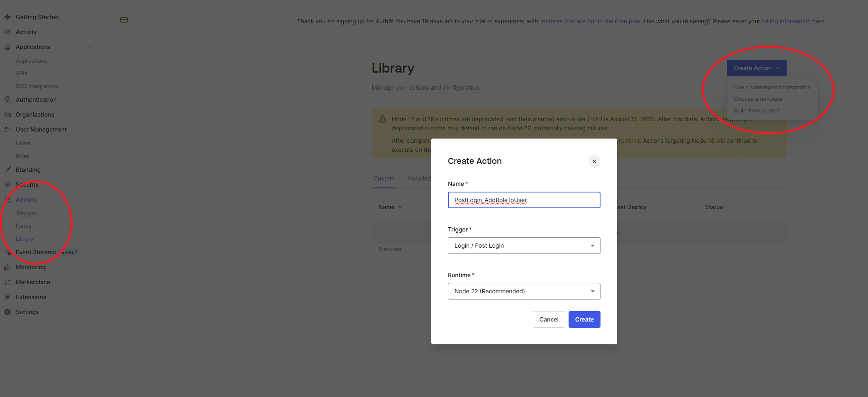Click the Status column header
Screen dimensions: 868x397
(714, 207)
